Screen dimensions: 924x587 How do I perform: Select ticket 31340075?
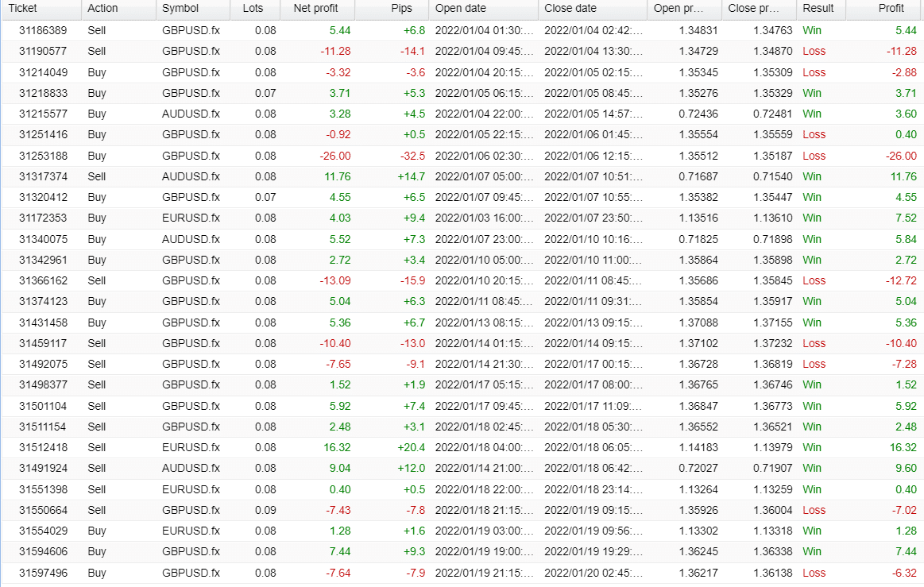(43, 239)
